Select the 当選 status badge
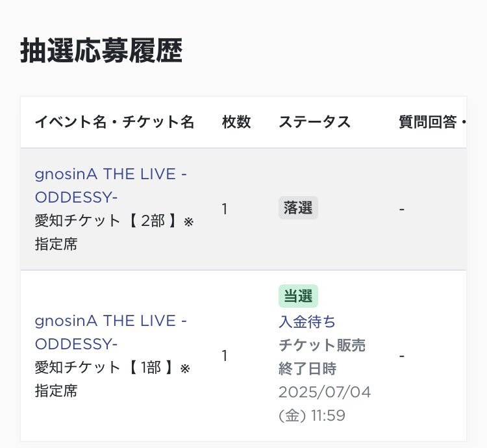The height and width of the screenshot is (448, 487). point(298,296)
